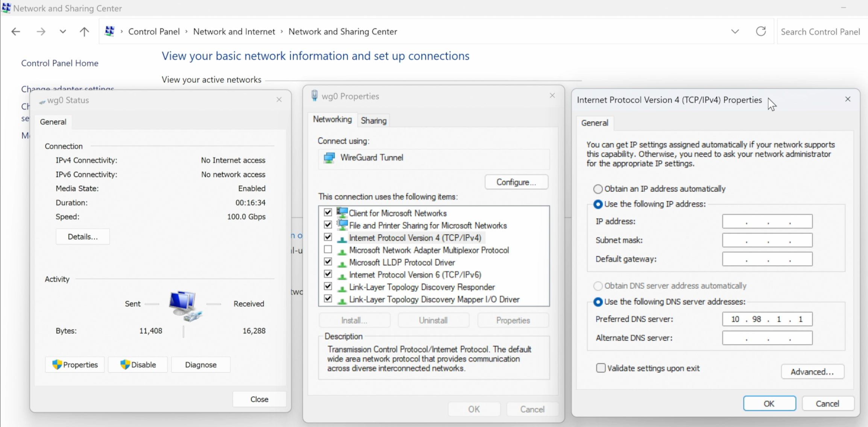This screenshot has height=427, width=868.
Task: Enable Validate settings upon exit checkbox
Action: (x=600, y=368)
